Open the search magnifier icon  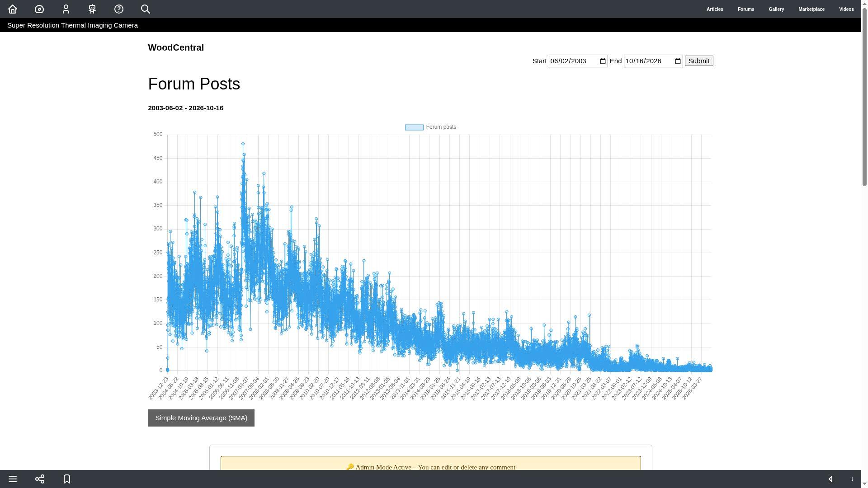[146, 9]
